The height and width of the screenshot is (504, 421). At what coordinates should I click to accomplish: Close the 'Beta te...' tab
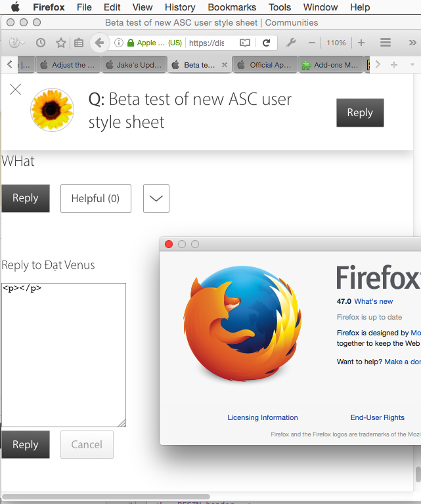click(x=225, y=65)
